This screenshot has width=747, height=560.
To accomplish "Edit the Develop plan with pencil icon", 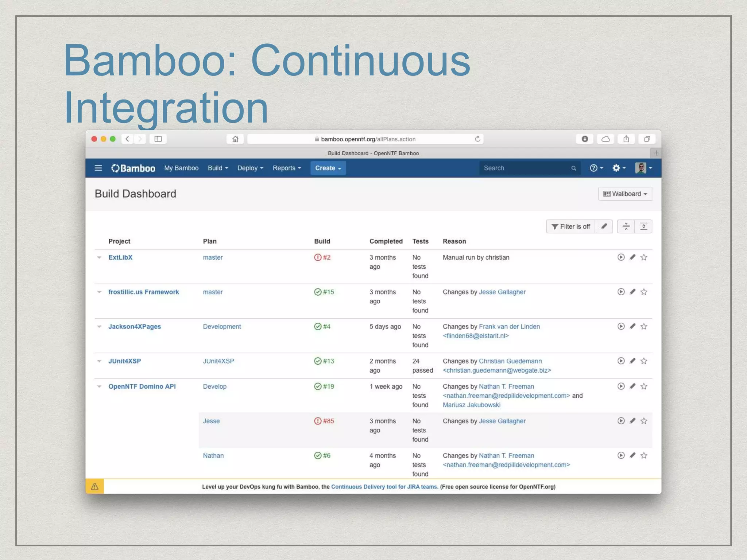I will 632,386.
